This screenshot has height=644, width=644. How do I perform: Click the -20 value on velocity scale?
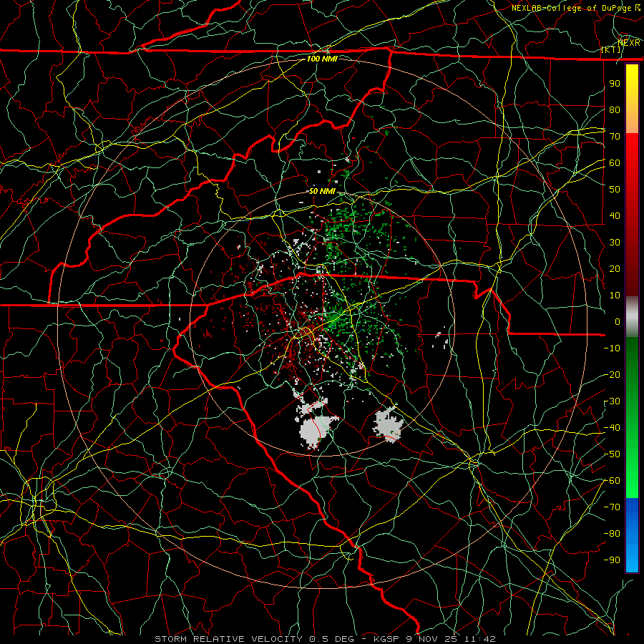pyautogui.click(x=612, y=375)
